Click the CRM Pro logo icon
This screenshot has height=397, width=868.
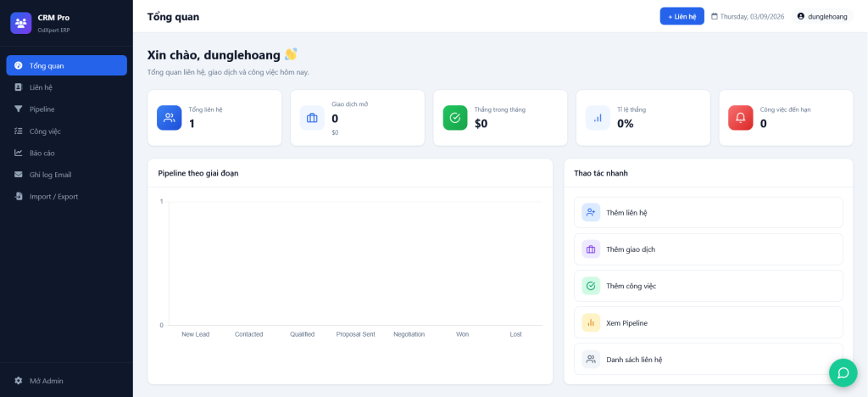pos(21,23)
